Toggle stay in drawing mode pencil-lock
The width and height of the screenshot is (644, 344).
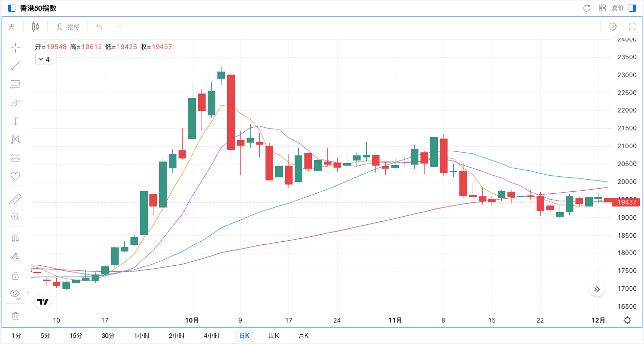coord(15,257)
